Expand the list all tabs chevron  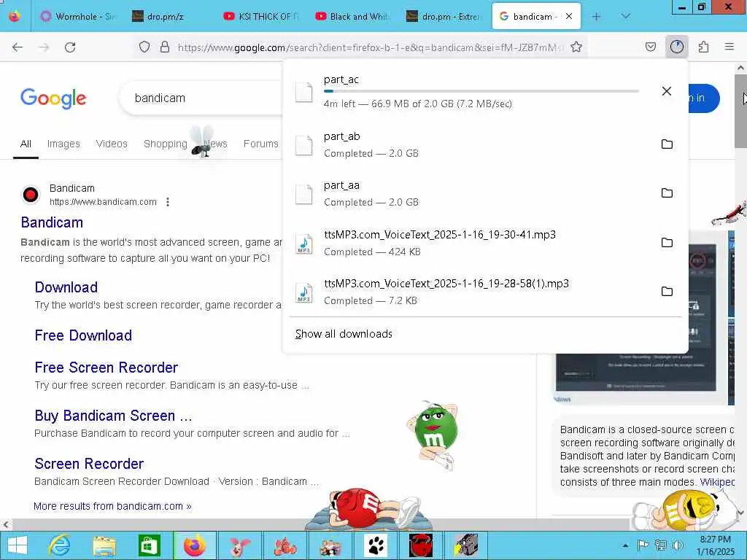(x=625, y=17)
